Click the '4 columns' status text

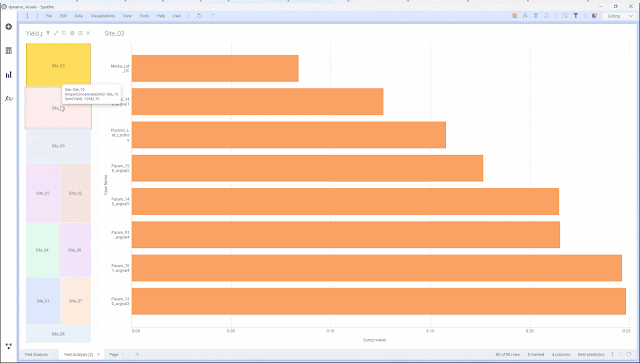pos(561,354)
